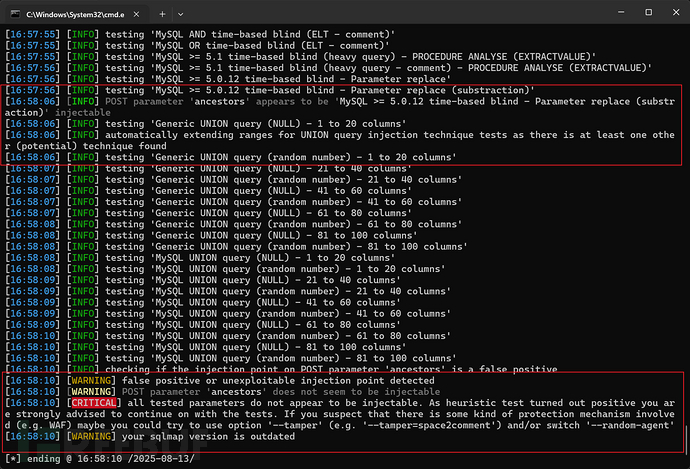Click 'your sqlmap version is outdated' warning
This screenshot has height=469, width=690.
[x=208, y=436]
